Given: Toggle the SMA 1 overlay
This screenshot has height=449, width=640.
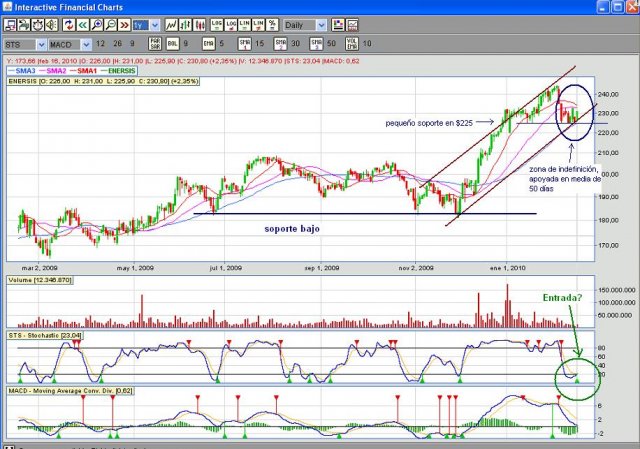Looking at the screenshot, I should 244,44.
